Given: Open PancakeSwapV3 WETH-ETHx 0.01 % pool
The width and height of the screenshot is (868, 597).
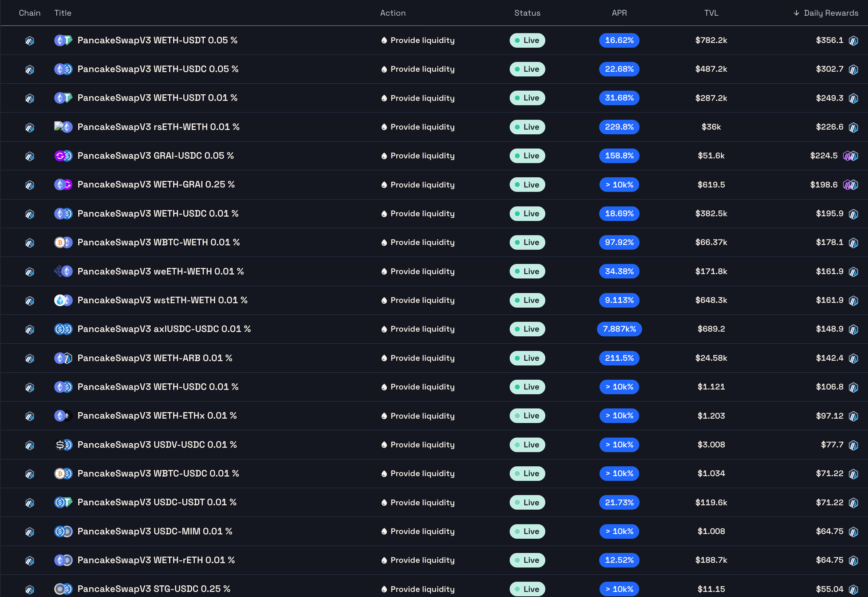Looking at the screenshot, I should pyautogui.click(x=157, y=416).
